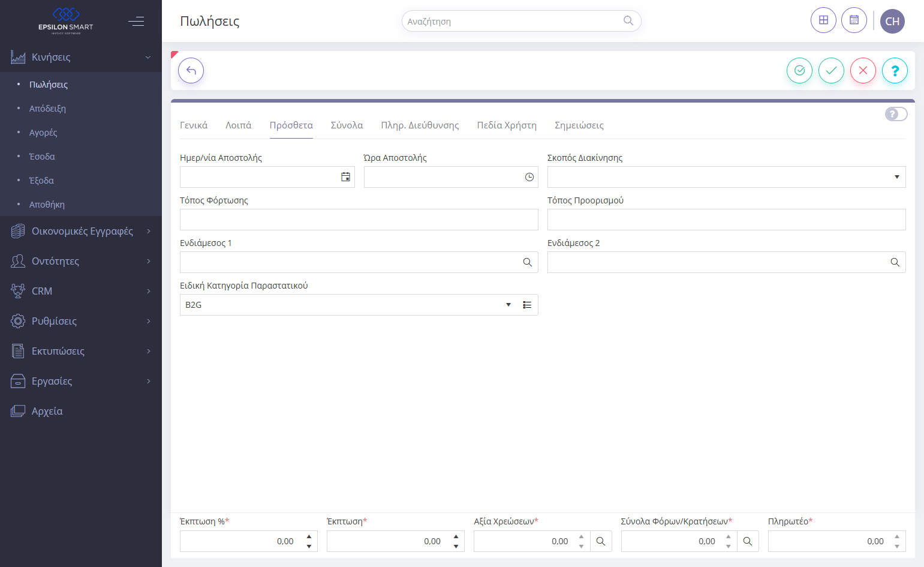The image size is (924, 567).
Task: Click the Epsilon Smart logo
Action: coord(66,21)
